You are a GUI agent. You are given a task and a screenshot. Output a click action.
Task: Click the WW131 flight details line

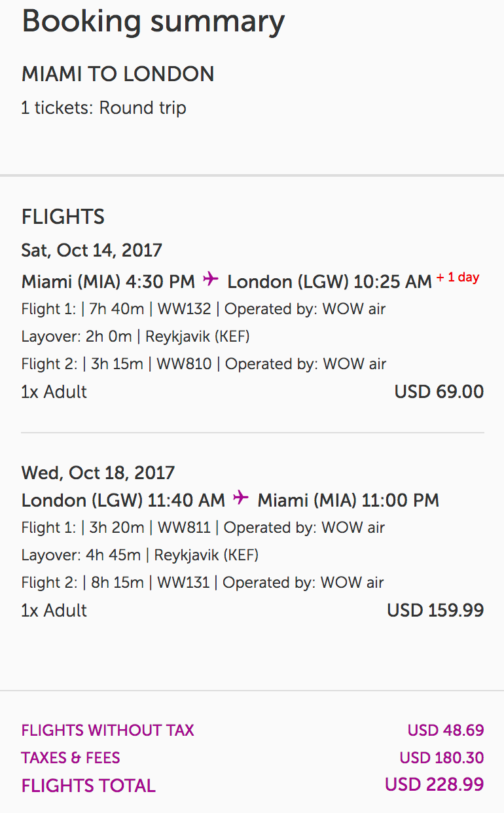tap(203, 583)
